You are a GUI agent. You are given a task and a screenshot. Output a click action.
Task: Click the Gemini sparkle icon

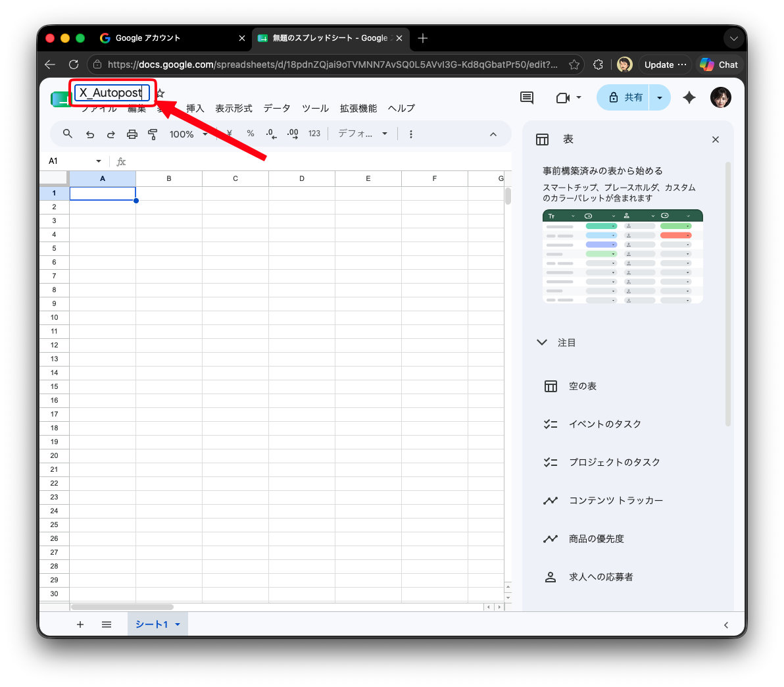689,97
